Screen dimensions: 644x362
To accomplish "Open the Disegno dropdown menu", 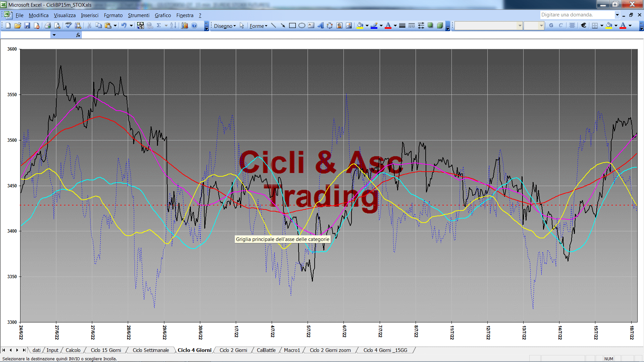I will click(x=225, y=26).
